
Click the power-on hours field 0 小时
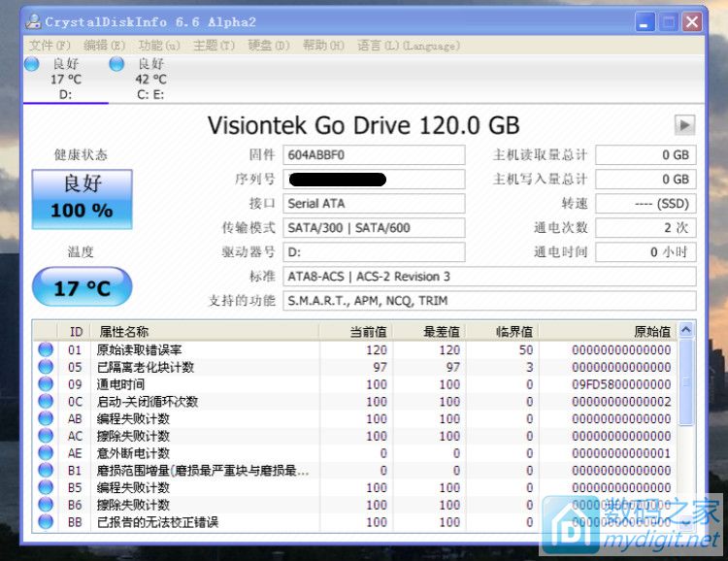[645, 251]
